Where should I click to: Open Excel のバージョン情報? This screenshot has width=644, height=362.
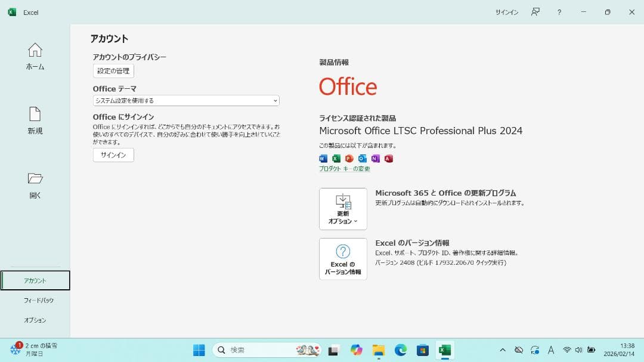[x=343, y=258]
